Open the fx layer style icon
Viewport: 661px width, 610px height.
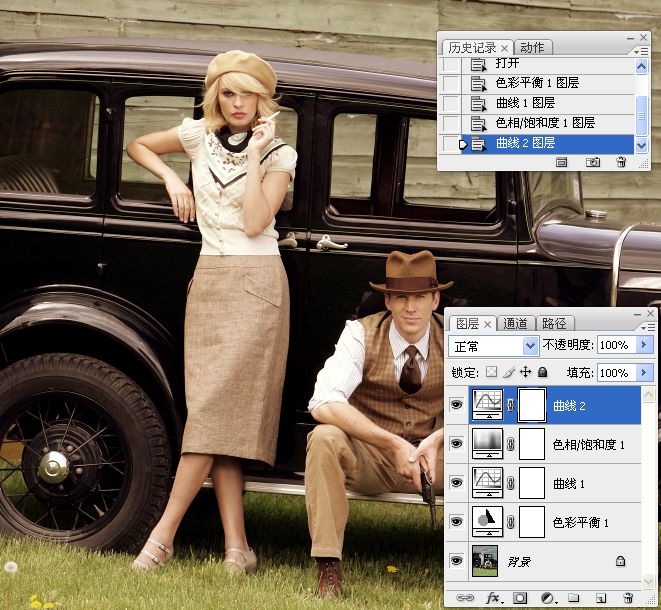493,598
